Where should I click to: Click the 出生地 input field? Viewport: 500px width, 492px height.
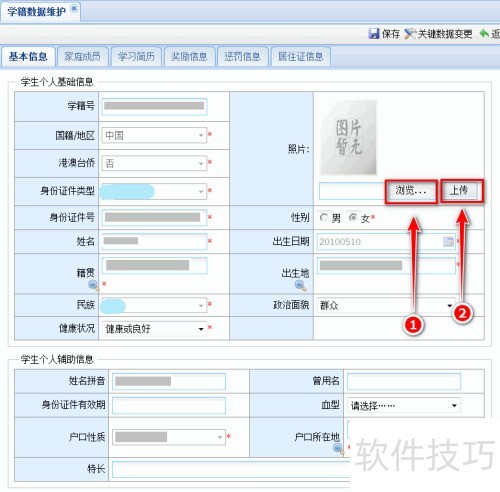(x=386, y=266)
